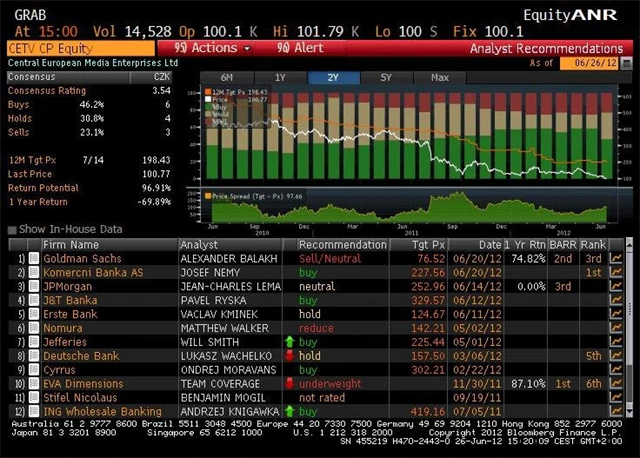
Task: Tick the checkbox beside Erste Bank
Action: pyautogui.click(x=34, y=314)
